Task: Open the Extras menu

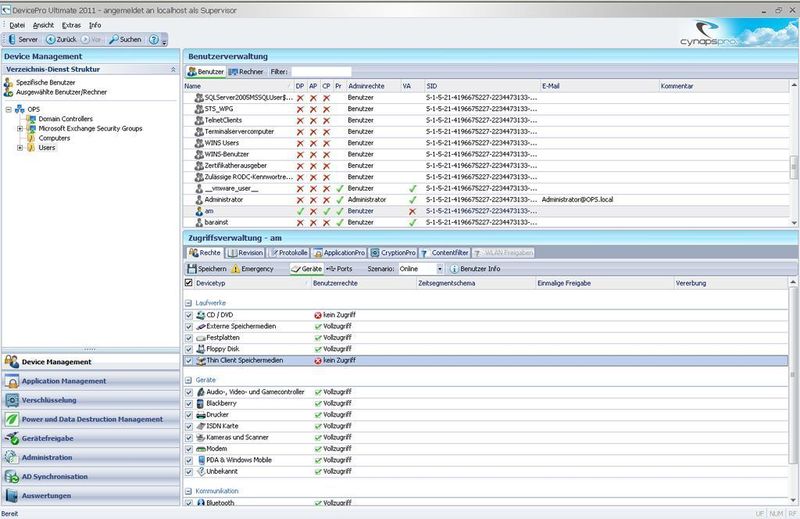Action: 71,25
